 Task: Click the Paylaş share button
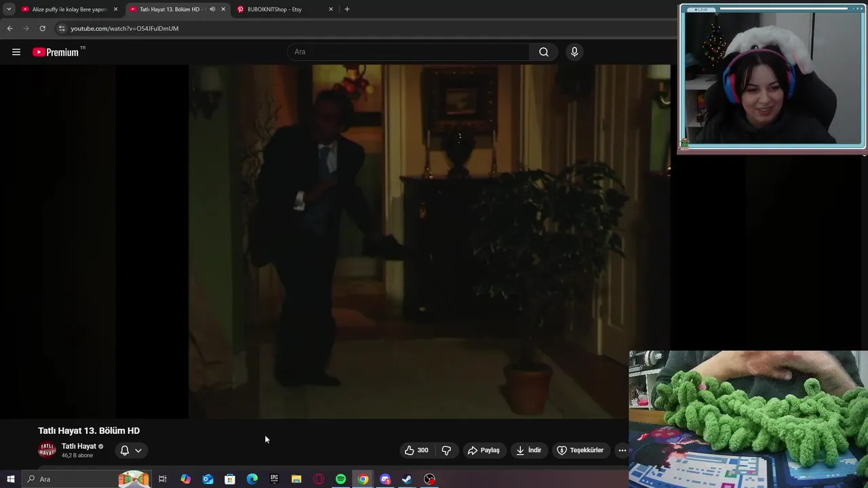(x=484, y=450)
